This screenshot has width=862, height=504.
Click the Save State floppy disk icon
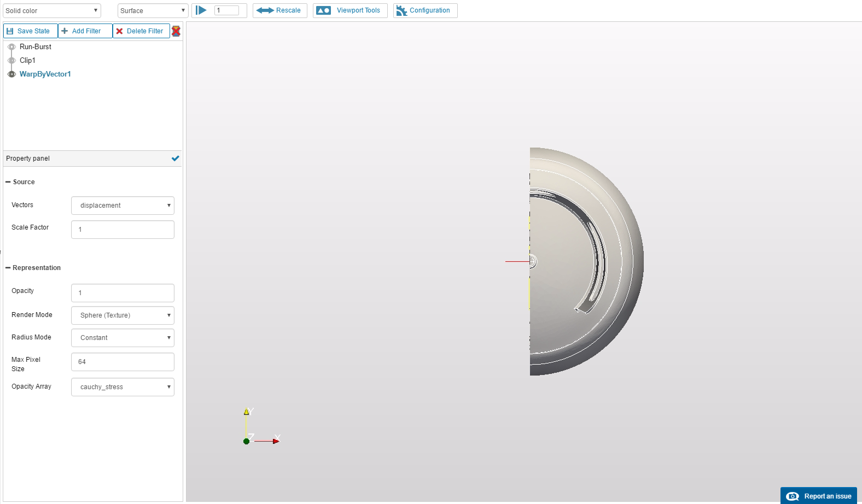coord(10,31)
